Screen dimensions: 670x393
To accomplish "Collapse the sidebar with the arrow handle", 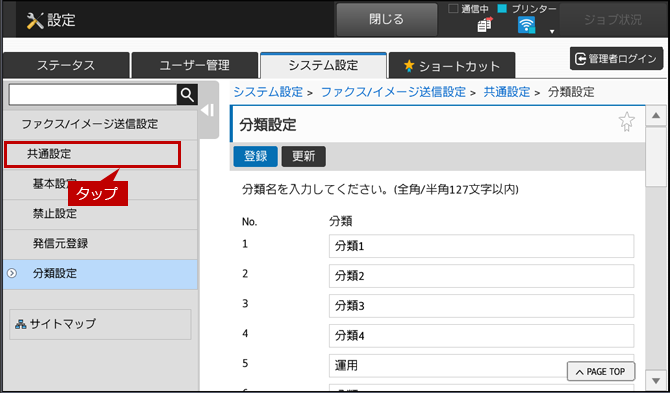I will click(209, 110).
